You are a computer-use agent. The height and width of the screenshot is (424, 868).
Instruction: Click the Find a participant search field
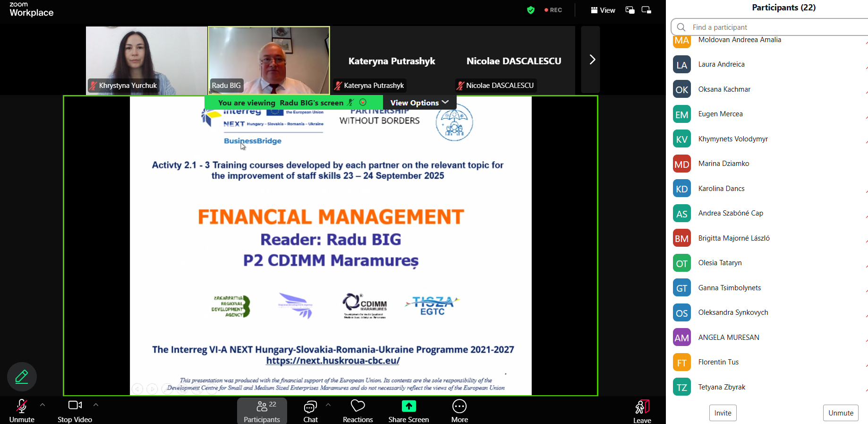click(x=769, y=27)
